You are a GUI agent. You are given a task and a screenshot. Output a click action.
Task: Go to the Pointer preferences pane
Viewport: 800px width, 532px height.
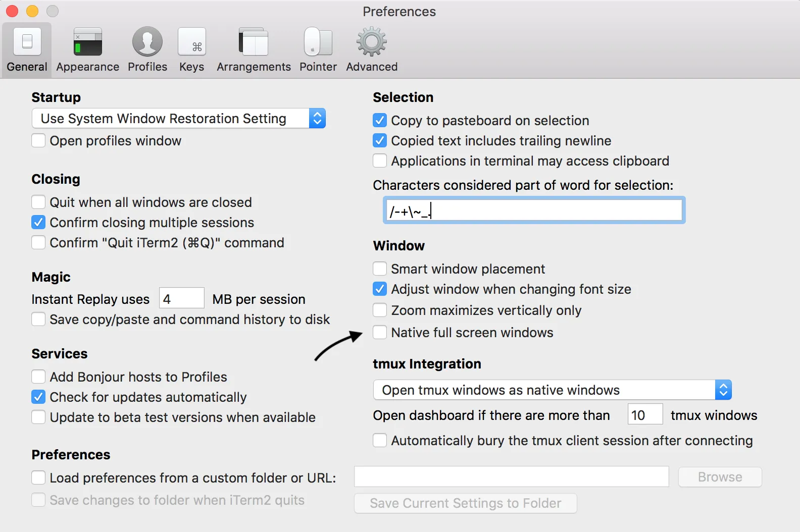(x=318, y=50)
